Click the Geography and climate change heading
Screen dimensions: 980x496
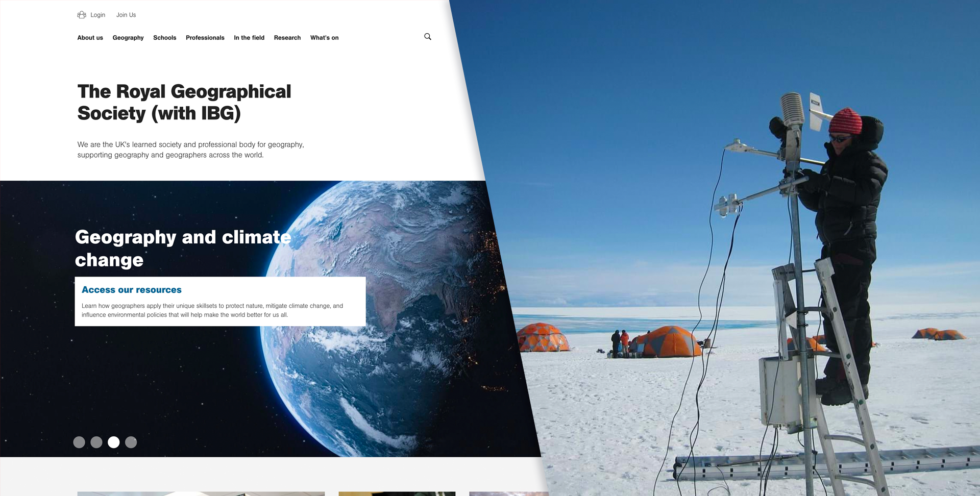tap(183, 249)
